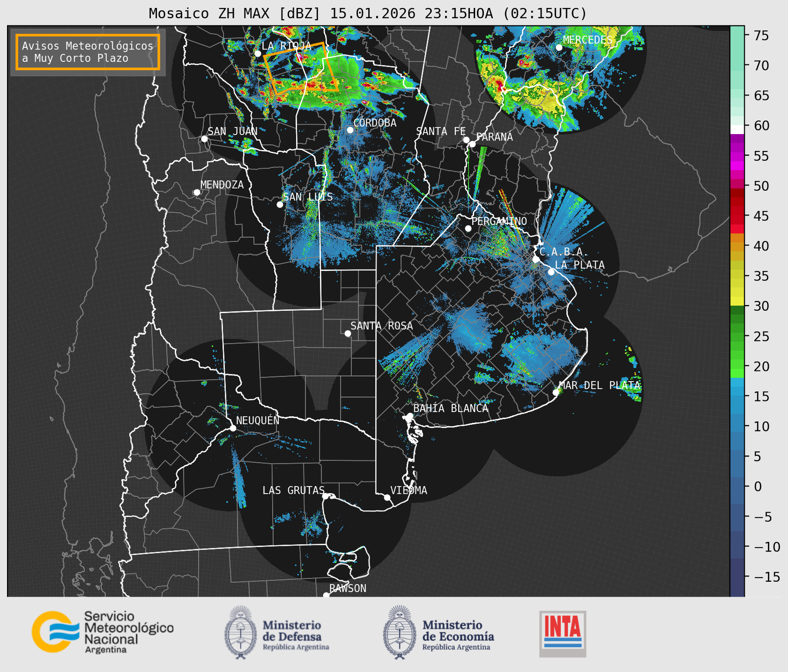788x672 pixels.
Task: Click the yellow 35 dBZ colorbar segment
Action: tap(737, 283)
